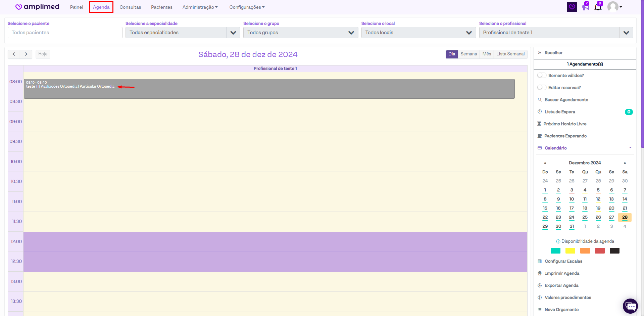Collapse the Calendário section
Screen dimensions: 644x316
[x=630, y=148]
